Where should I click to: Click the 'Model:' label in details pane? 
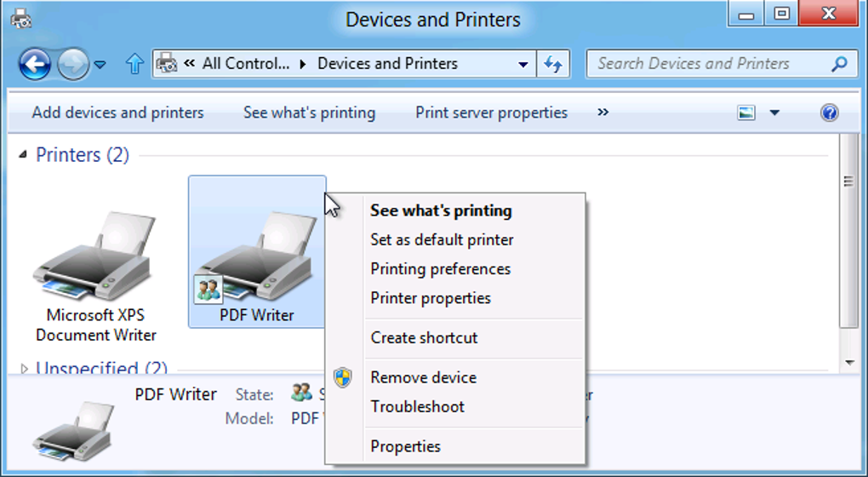tap(249, 418)
